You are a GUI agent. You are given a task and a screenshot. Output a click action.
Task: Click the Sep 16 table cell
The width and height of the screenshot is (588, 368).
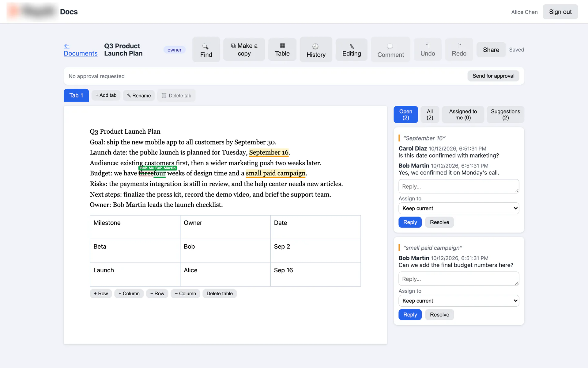(315, 274)
